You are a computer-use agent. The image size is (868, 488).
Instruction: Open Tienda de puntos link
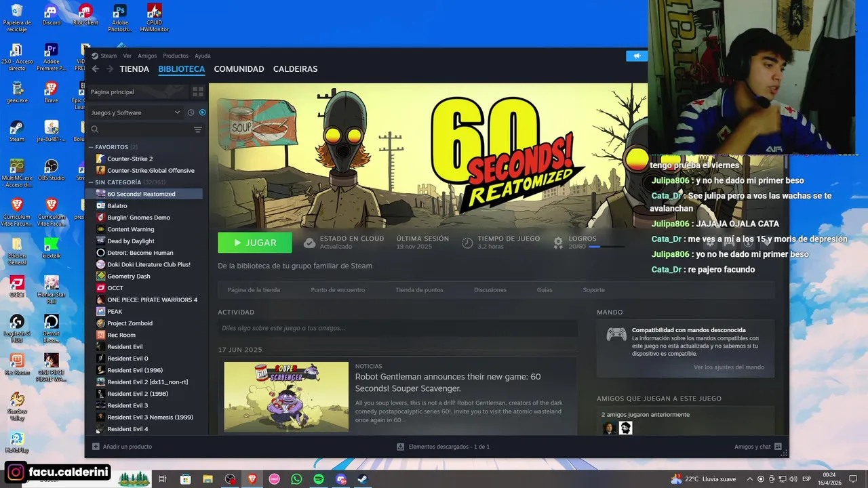(x=419, y=290)
